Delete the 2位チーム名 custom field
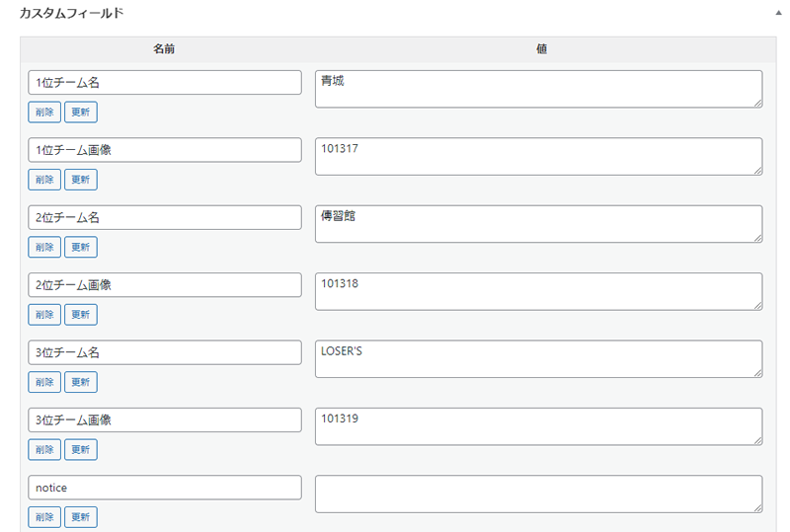The width and height of the screenshot is (790, 532). 44,247
